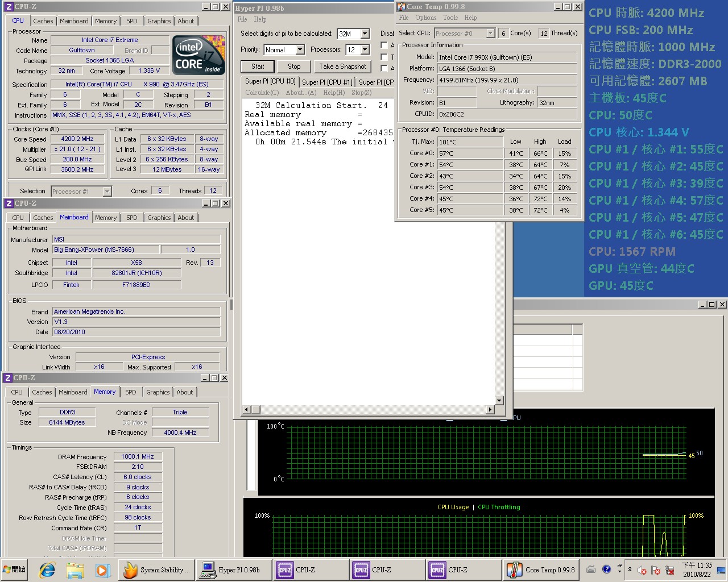
Task: Click the NB Frequency 4000.4 MHz value
Action: (180, 433)
